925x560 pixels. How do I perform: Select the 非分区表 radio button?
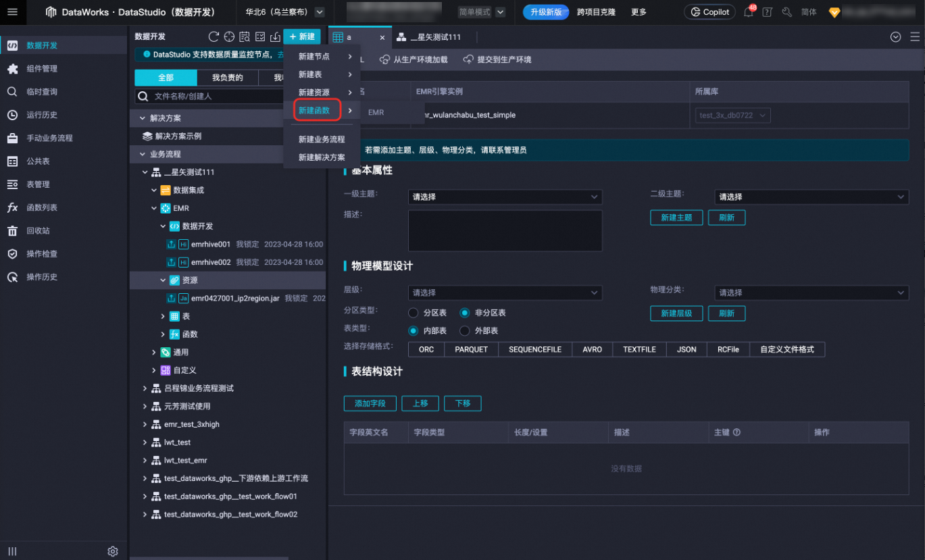click(x=464, y=313)
